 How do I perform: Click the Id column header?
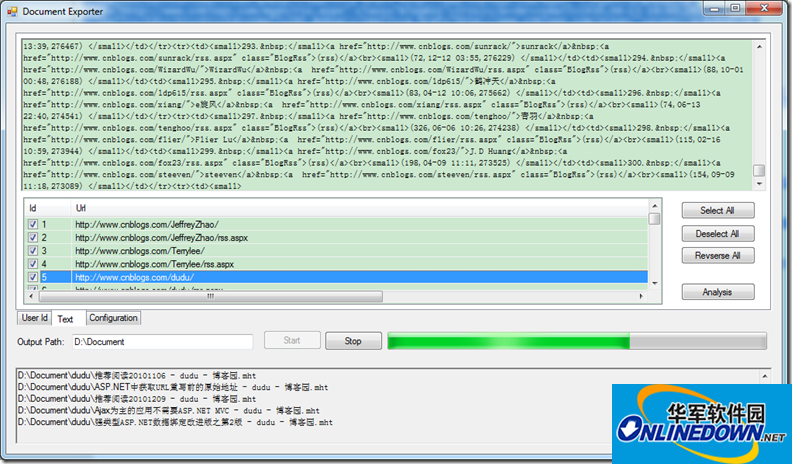[x=48, y=208]
